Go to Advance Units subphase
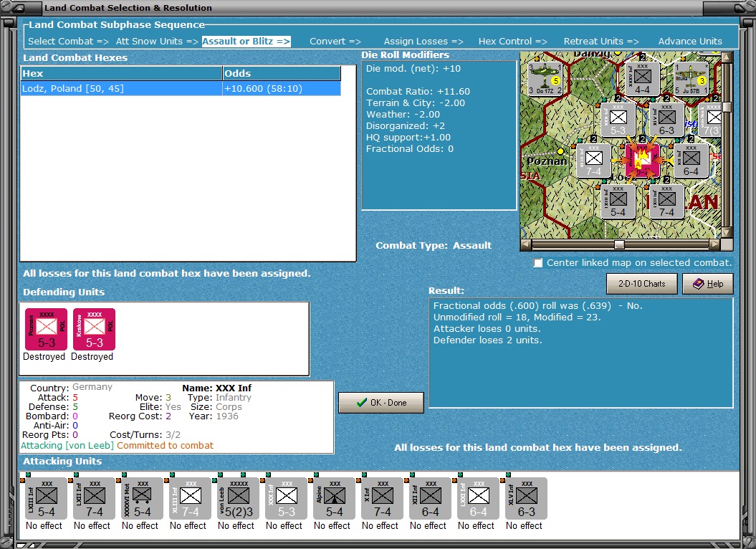Viewport: 756px width, 549px height. (690, 42)
